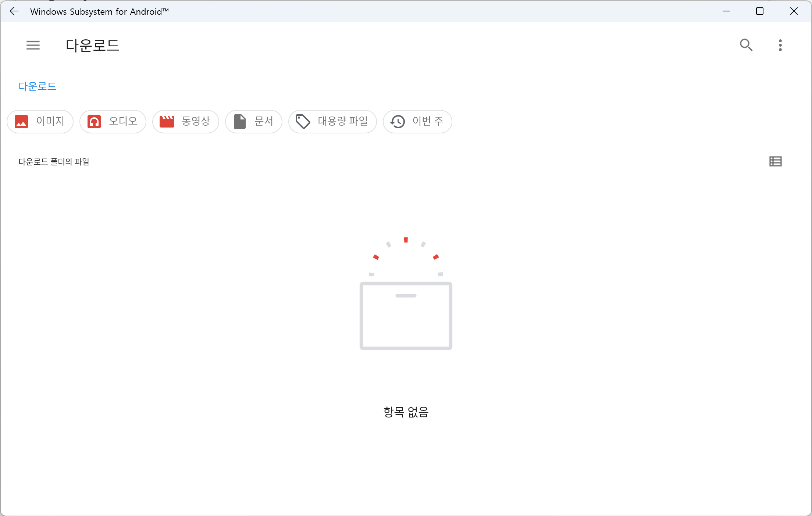Maximize the Windows Subsystem for Android window

(760, 11)
